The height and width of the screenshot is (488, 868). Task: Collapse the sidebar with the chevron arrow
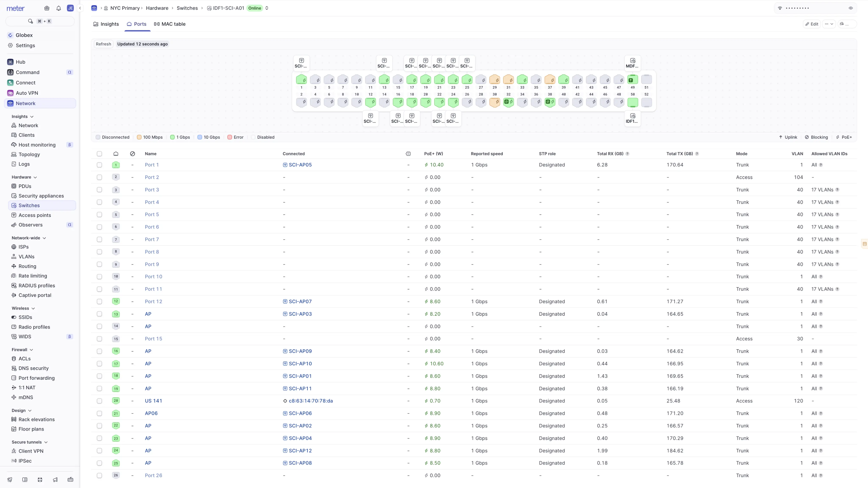coord(80,8)
